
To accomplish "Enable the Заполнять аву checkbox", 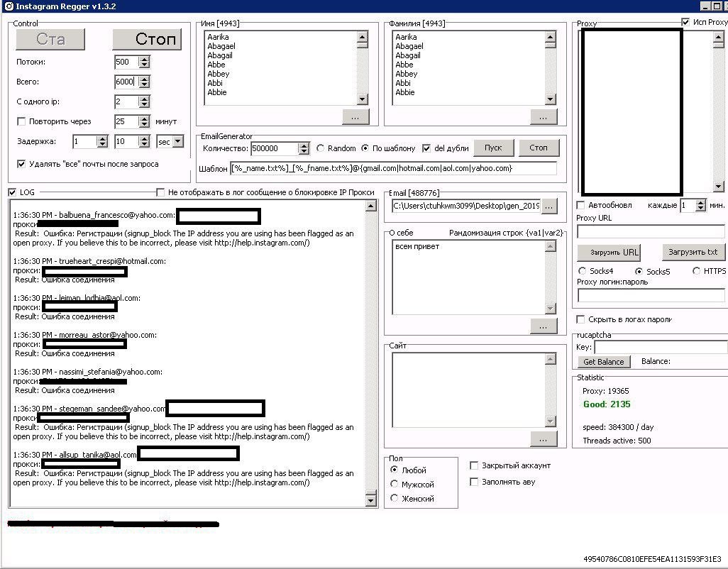I will 474,482.
